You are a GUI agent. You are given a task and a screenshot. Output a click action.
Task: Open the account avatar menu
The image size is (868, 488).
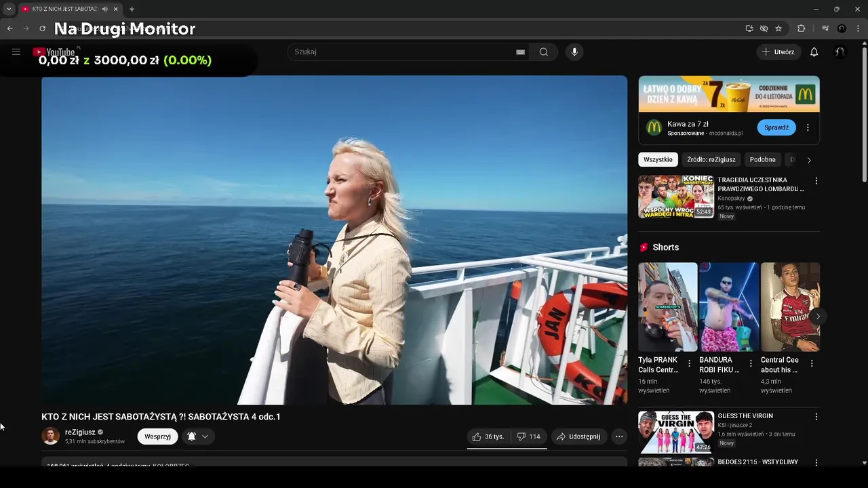pos(840,52)
